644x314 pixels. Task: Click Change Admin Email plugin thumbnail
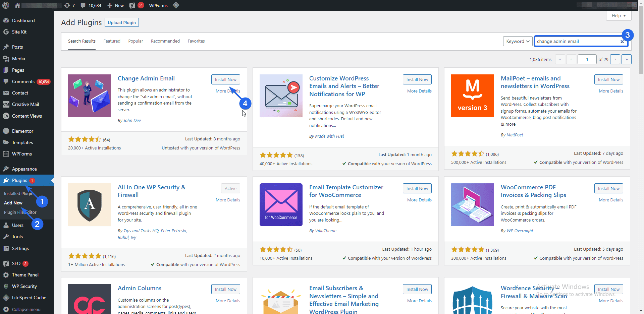(90, 96)
